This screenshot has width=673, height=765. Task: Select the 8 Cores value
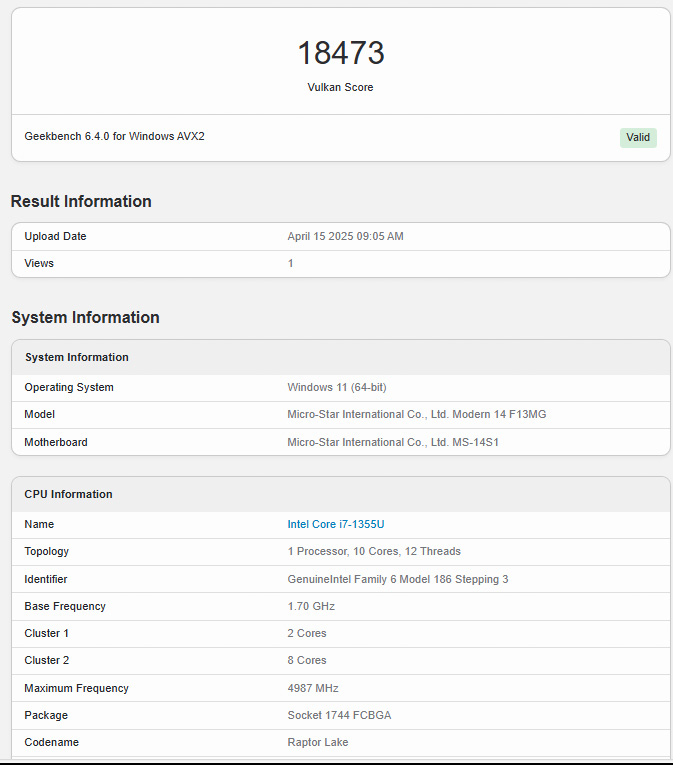307,660
